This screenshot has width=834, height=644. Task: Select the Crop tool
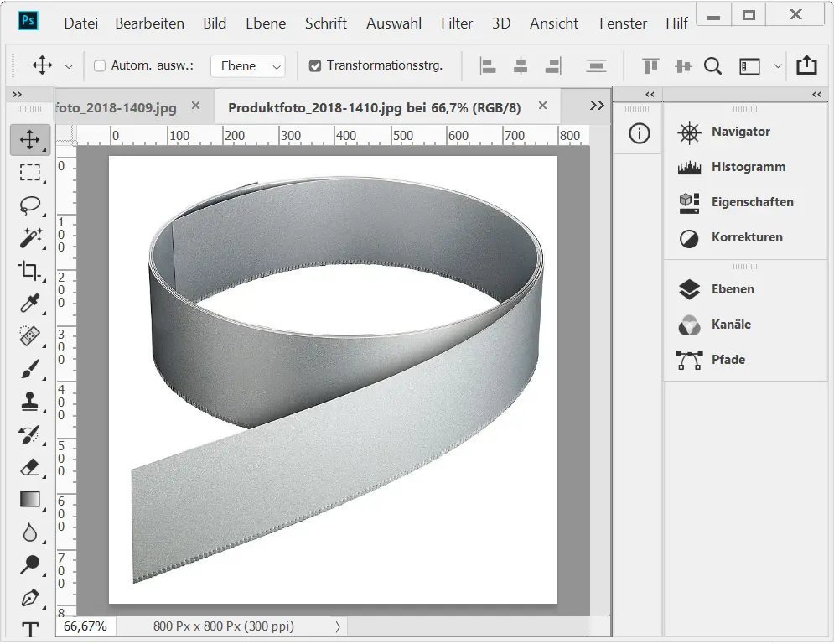pyautogui.click(x=30, y=270)
